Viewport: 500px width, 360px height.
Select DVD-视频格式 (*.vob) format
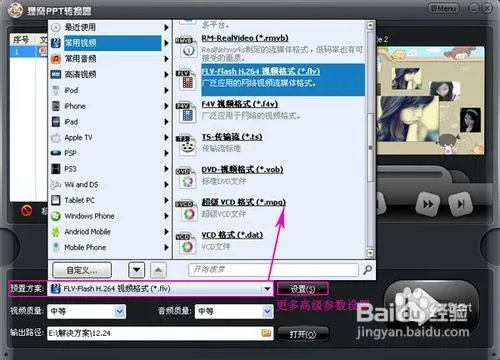242,169
